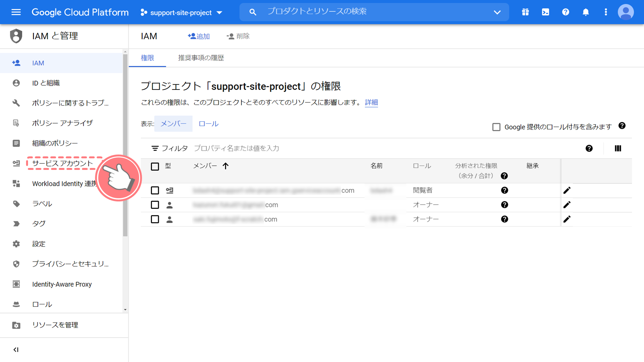
Task: Click the search magnifier icon
Action: pos(253,12)
